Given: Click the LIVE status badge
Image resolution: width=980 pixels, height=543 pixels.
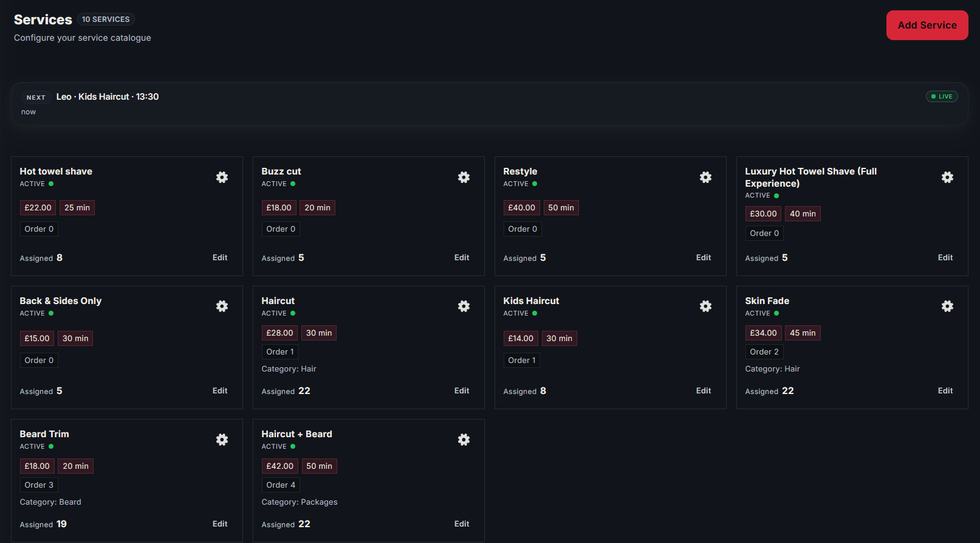Looking at the screenshot, I should click(x=942, y=97).
